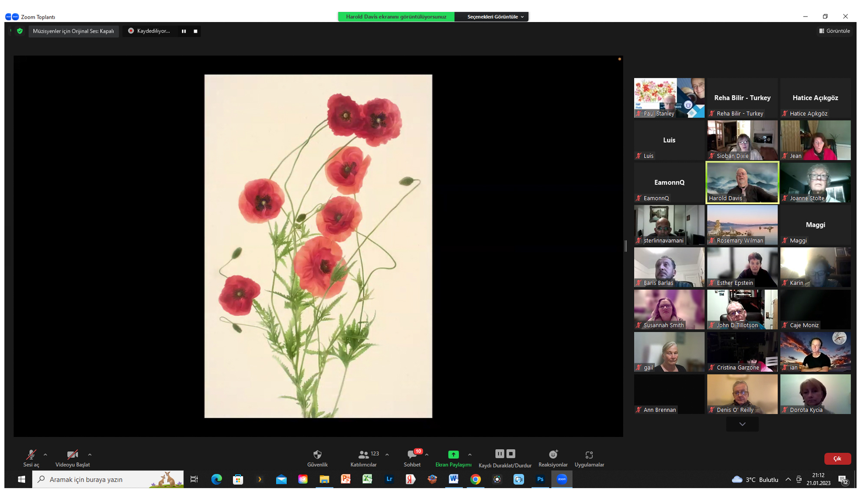This screenshot has height=500, width=868.
Task: Select John D Tillotson video thumbnail
Action: pyautogui.click(x=742, y=309)
